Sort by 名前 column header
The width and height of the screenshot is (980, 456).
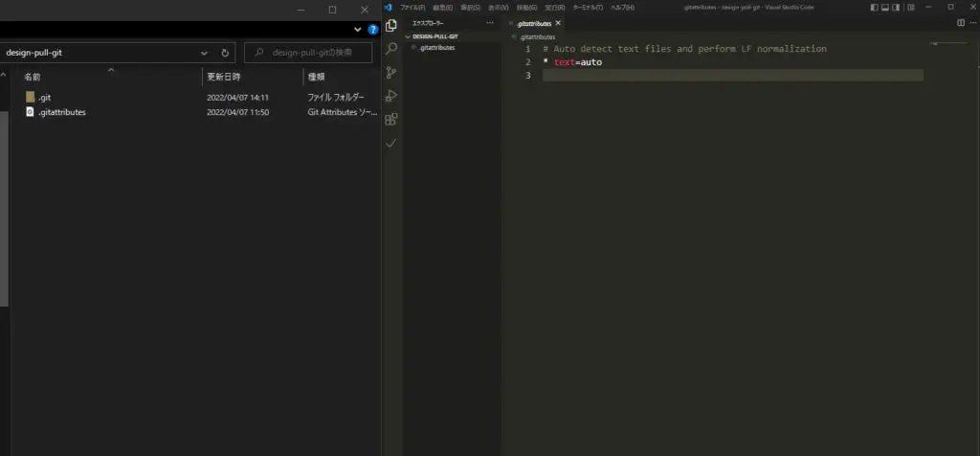point(33,77)
